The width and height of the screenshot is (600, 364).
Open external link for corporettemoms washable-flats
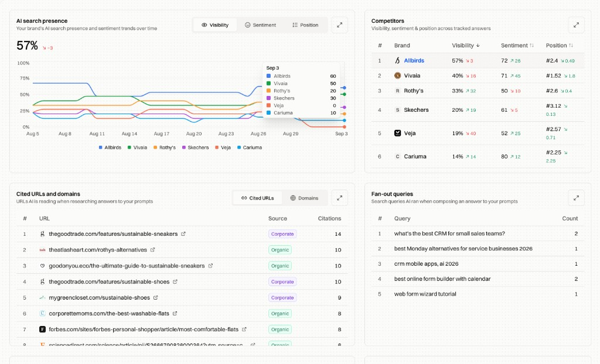pos(175,314)
